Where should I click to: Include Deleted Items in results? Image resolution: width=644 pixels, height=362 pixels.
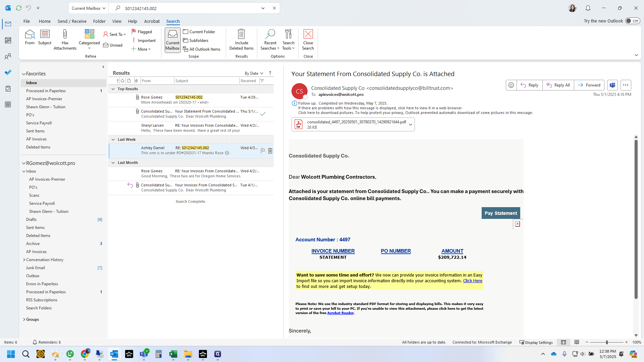pos(241,40)
